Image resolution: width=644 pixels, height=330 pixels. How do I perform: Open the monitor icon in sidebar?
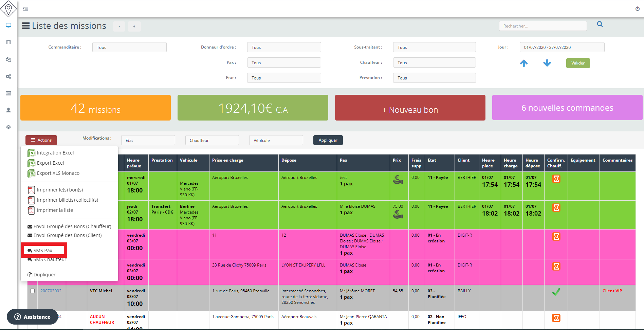8,25
